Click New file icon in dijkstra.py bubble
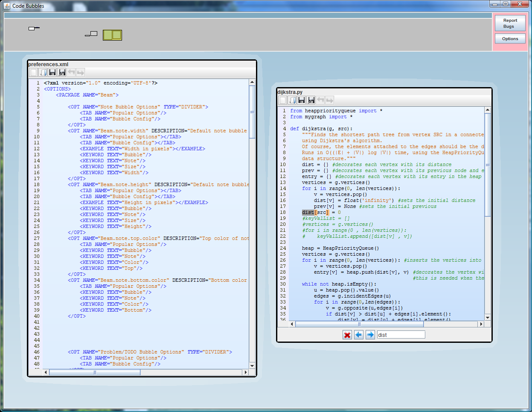532x412 pixels. pos(282,100)
